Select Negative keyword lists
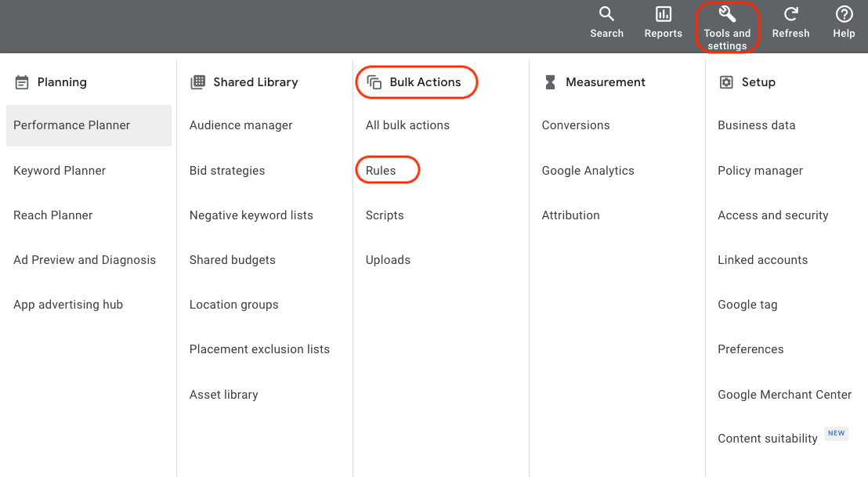Image resolution: width=868 pixels, height=477 pixels. pyautogui.click(x=251, y=215)
